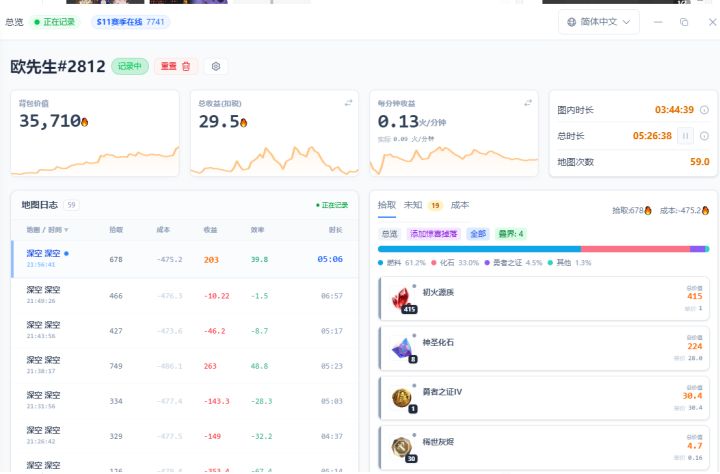Click the 背包价值 line chart

pyautogui.click(x=95, y=160)
